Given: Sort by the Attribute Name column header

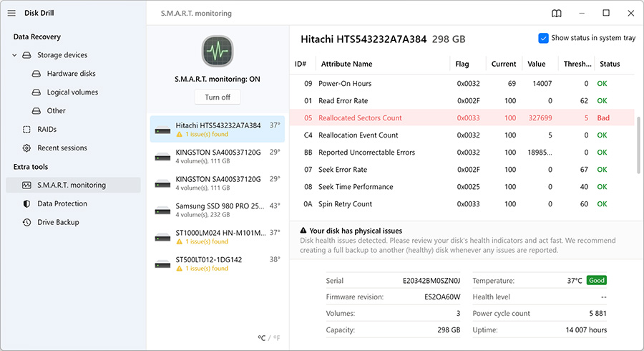Looking at the screenshot, I should click(346, 64).
